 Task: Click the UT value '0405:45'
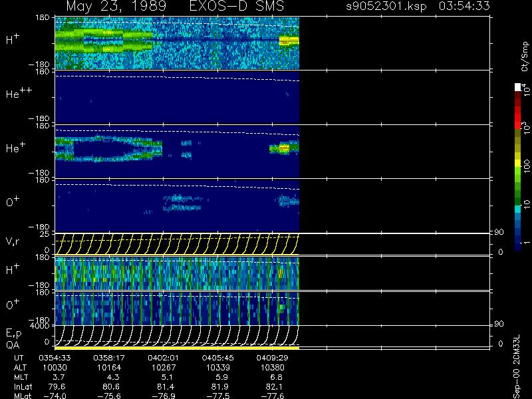coord(218,358)
